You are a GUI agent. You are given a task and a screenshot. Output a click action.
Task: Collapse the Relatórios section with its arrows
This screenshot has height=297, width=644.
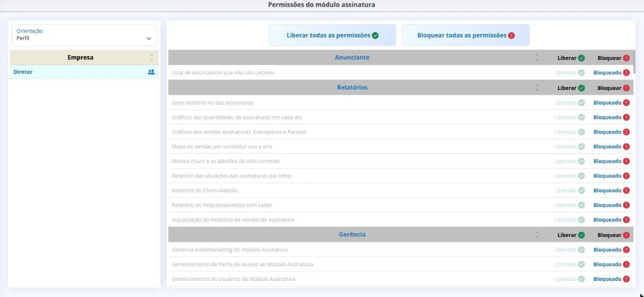537,88
